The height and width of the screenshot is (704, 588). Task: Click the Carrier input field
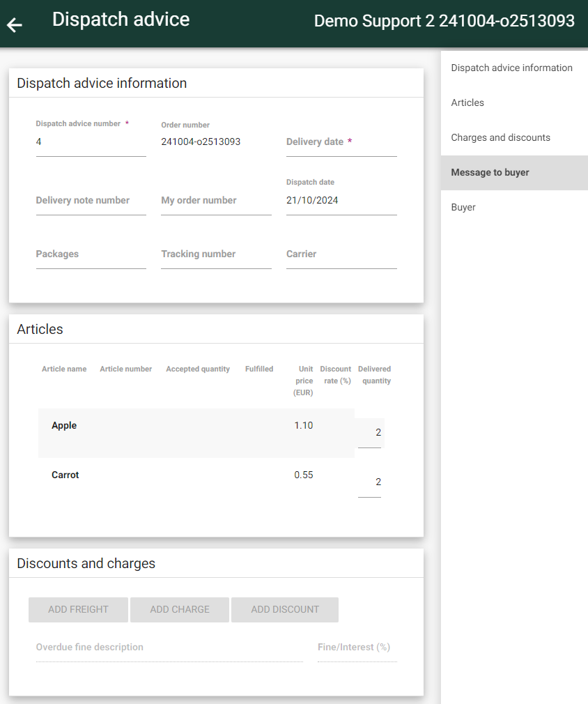pos(341,254)
